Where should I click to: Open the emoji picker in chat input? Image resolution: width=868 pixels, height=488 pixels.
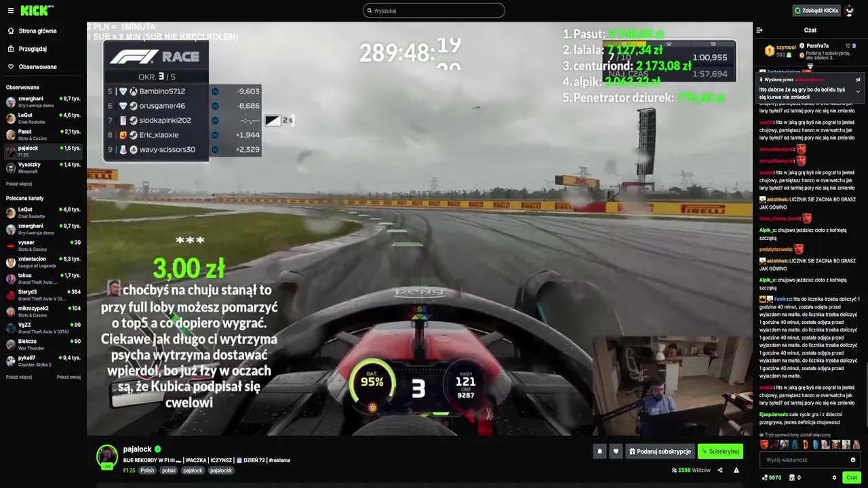click(x=853, y=460)
